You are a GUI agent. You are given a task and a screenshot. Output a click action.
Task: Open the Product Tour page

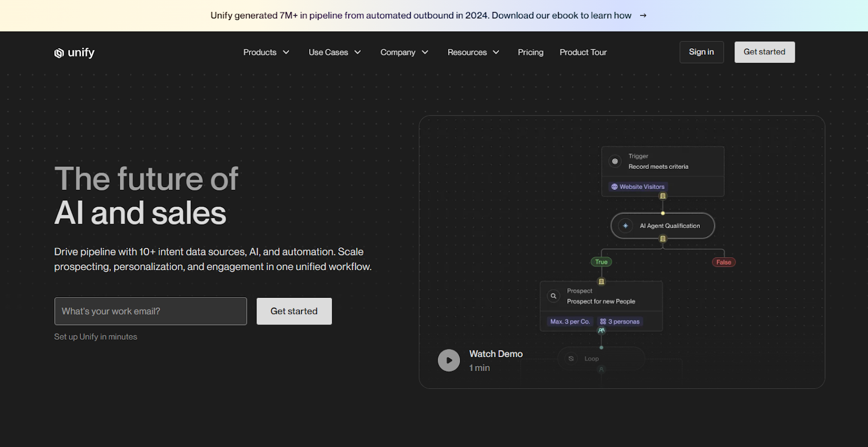pyautogui.click(x=583, y=53)
